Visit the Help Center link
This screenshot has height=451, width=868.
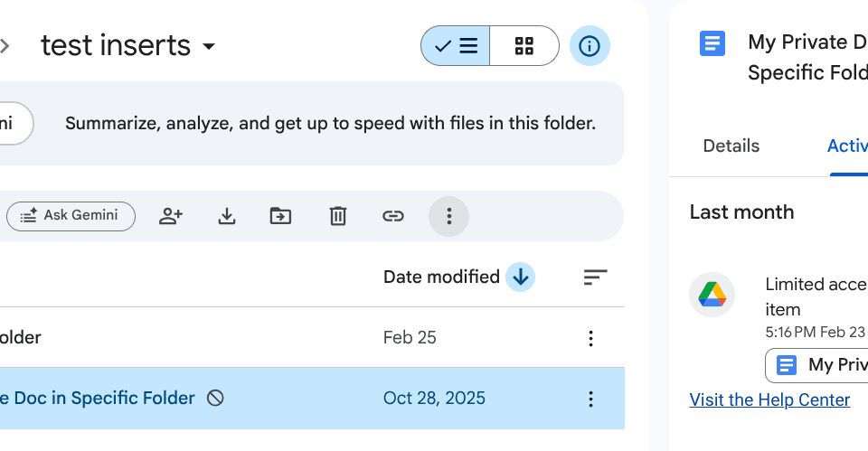[x=769, y=399]
